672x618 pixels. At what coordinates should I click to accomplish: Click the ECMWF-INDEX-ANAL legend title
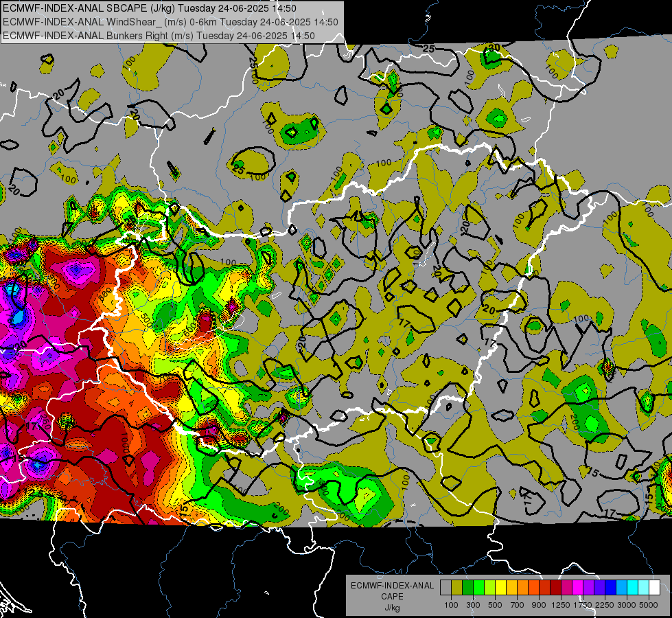tap(392, 586)
